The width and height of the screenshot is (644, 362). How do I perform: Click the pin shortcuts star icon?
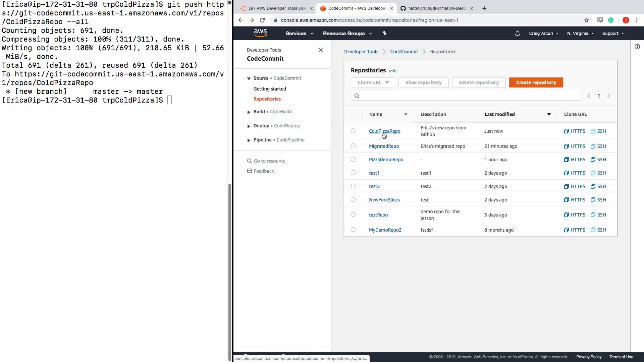tap(384, 33)
